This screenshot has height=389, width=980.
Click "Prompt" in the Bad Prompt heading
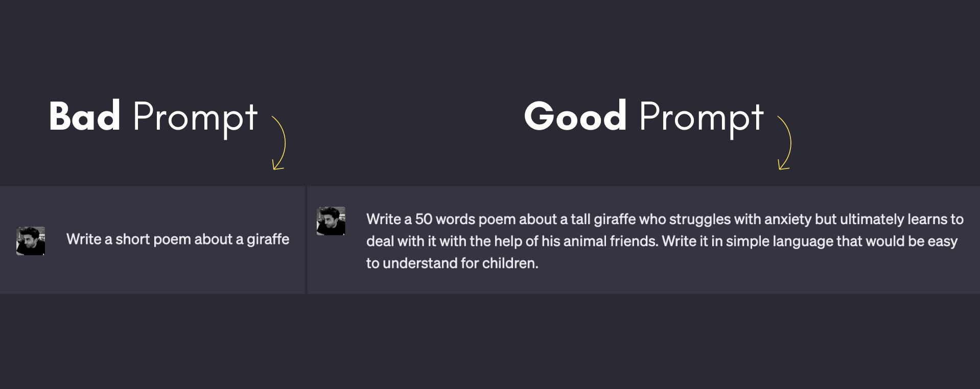[x=195, y=117]
